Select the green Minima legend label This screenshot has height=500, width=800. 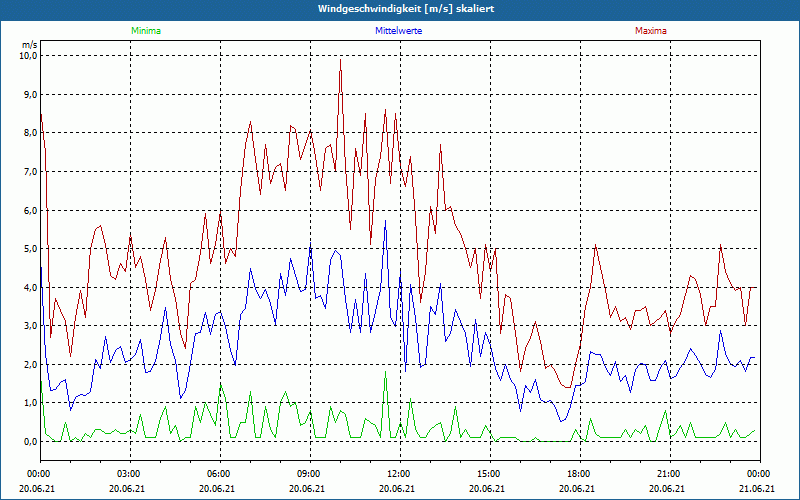coord(145,31)
